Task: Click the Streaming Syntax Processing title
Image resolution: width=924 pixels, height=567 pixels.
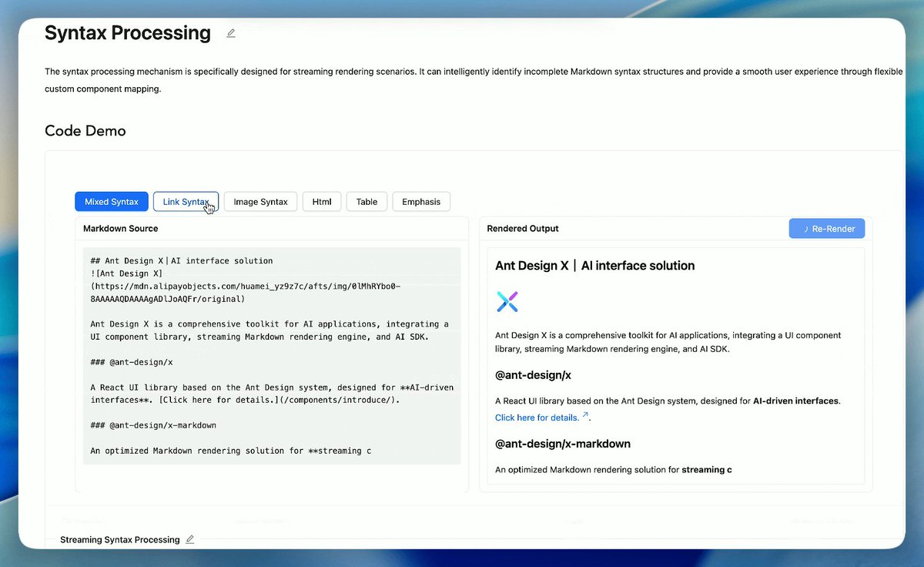Action: point(120,540)
